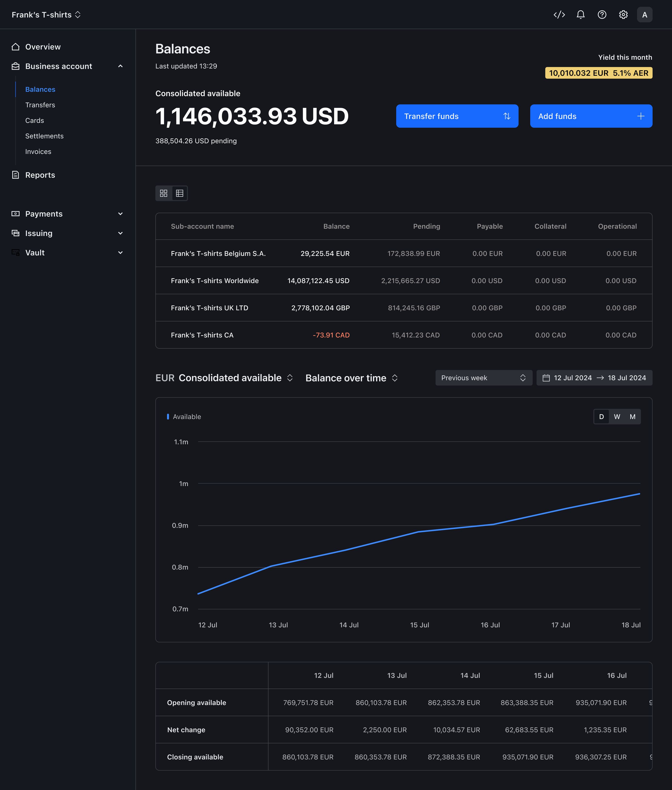Screen dimensions: 672x790
Task: Click the Operational column header
Action: tap(617, 226)
